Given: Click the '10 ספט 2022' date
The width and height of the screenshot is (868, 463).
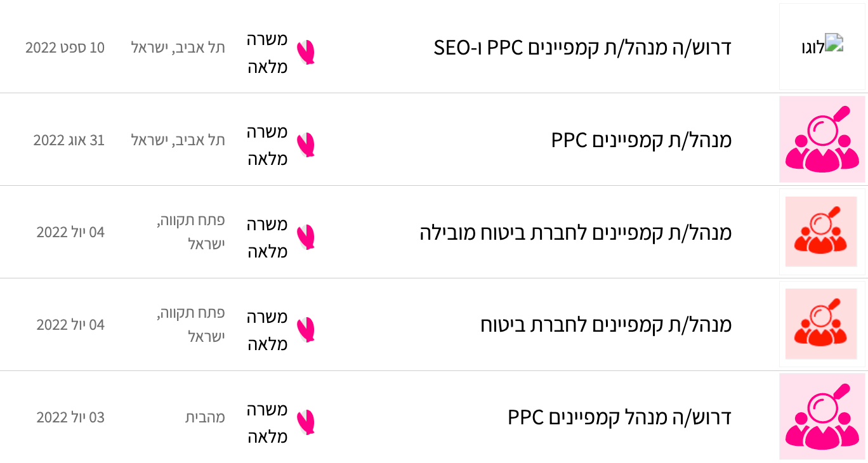Looking at the screenshot, I should 65,48.
